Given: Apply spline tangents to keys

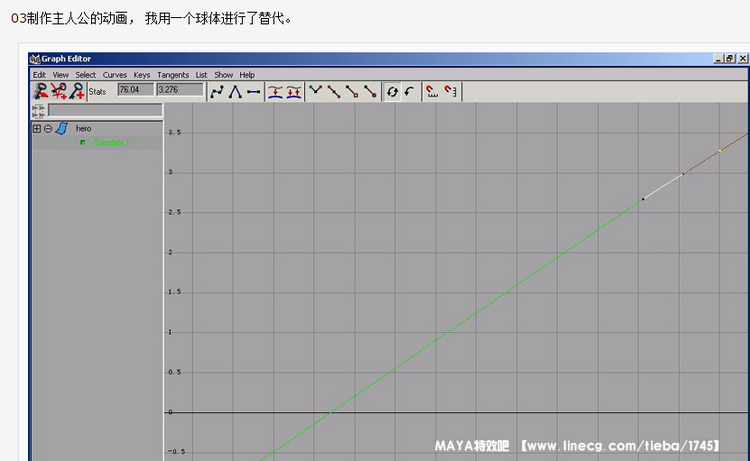Looking at the screenshot, I should tap(217, 91).
